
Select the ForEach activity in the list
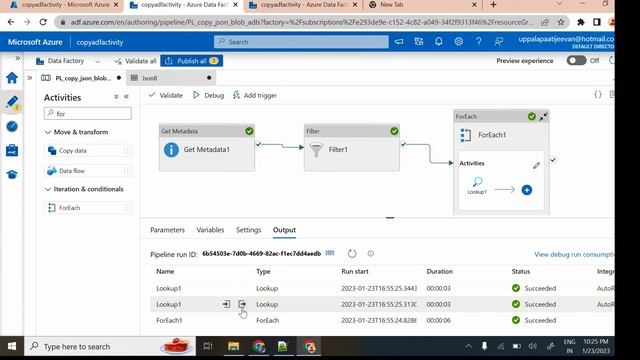click(88, 208)
